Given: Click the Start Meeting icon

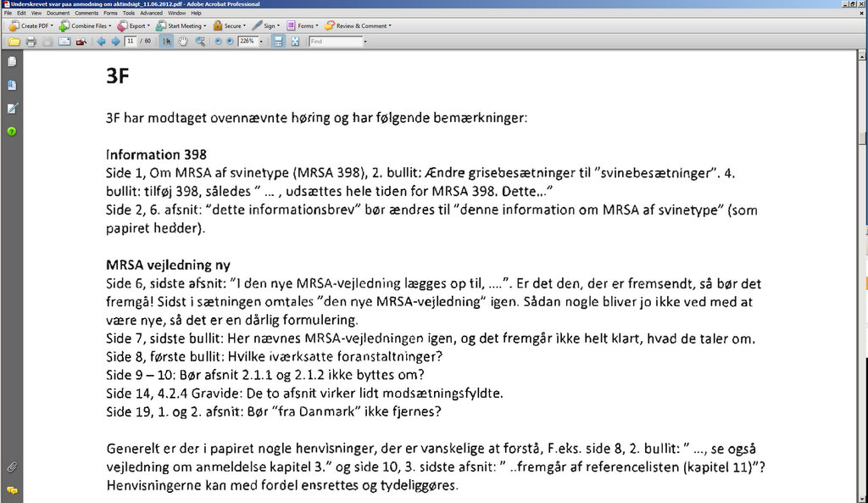Looking at the screenshot, I should [x=161, y=25].
